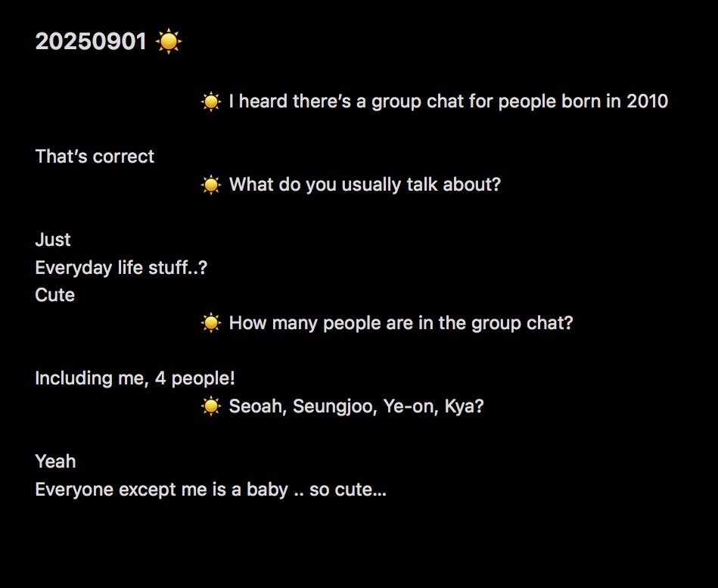The height and width of the screenshot is (588, 718).
Task: Click the word 'Seungjoo' in the names message
Action: (x=334, y=406)
